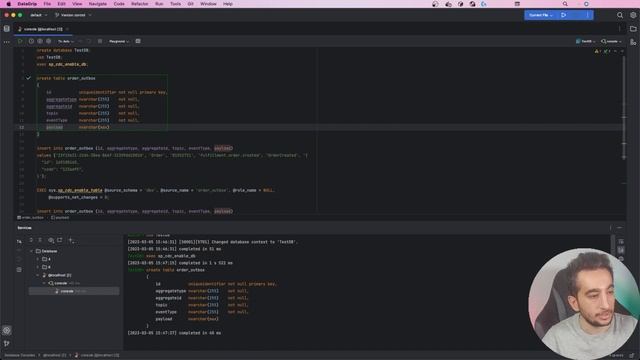Open the File menu
Screen dimensions: 640x360
47,4
